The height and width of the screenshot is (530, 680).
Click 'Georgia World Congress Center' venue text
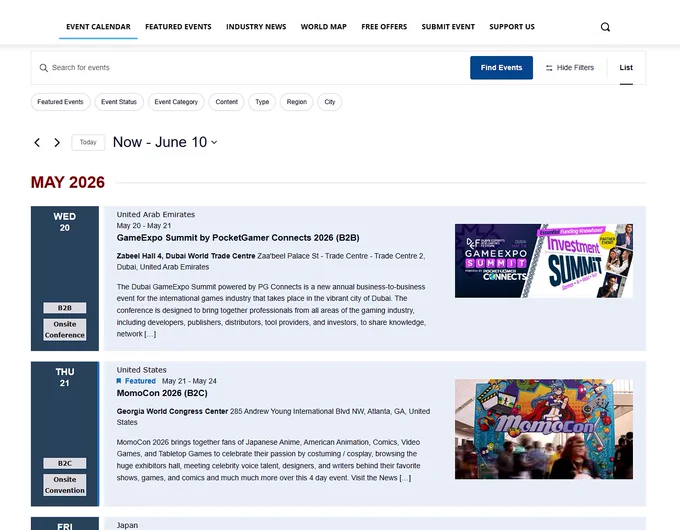[x=172, y=411]
